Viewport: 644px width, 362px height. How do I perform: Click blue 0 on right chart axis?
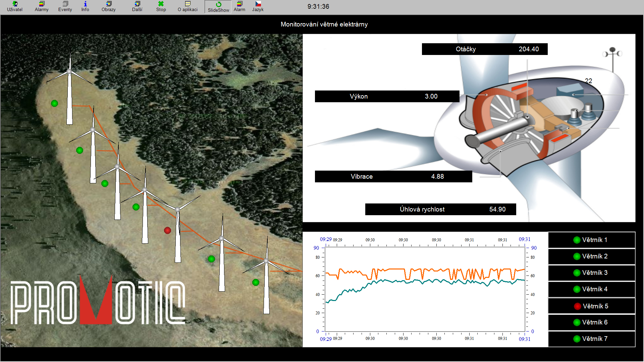pos(532,331)
